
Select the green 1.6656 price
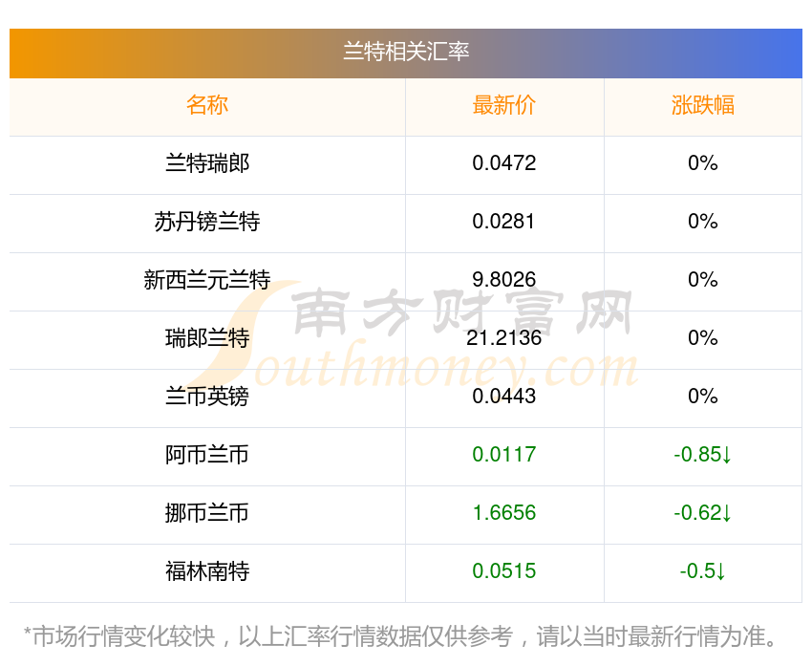[x=504, y=513]
